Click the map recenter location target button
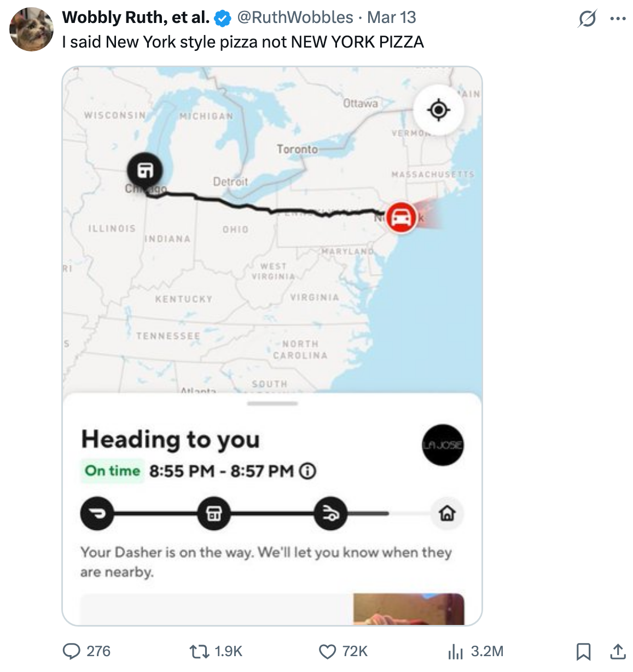 pyautogui.click(x=438, y=110)
